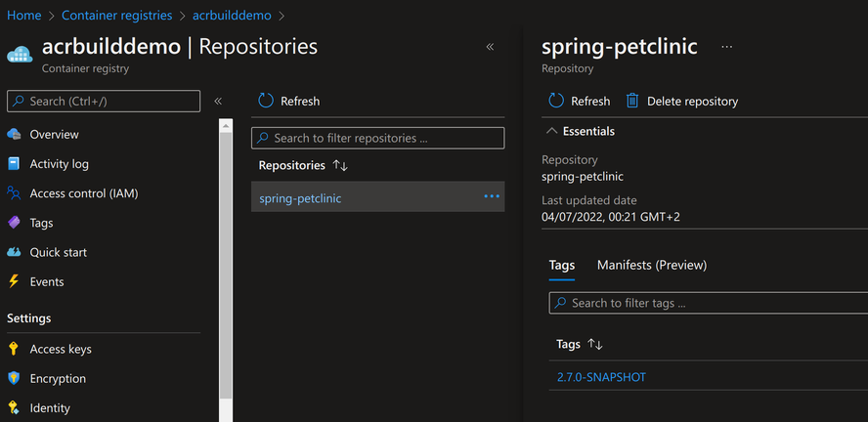Collapse the Essentials section
Viewport: 868px width, 422px height.
[x=581, y=131]
